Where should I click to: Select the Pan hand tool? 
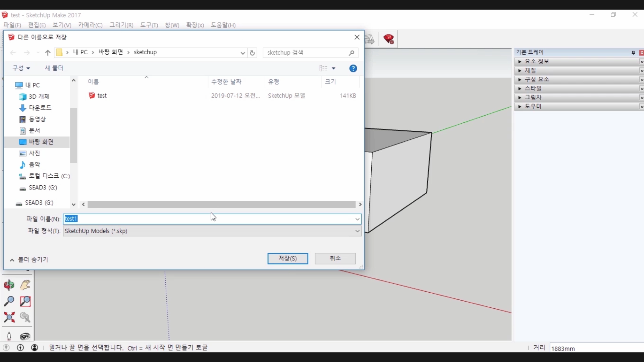click(x=25, y=285)
